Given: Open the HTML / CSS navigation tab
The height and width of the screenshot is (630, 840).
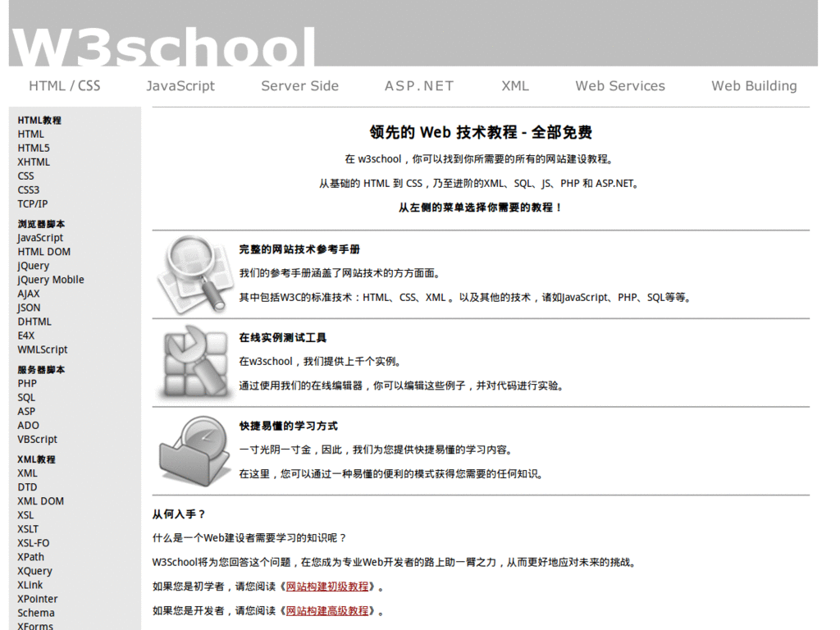Looking at the screenshot, I should pos(64,85).
